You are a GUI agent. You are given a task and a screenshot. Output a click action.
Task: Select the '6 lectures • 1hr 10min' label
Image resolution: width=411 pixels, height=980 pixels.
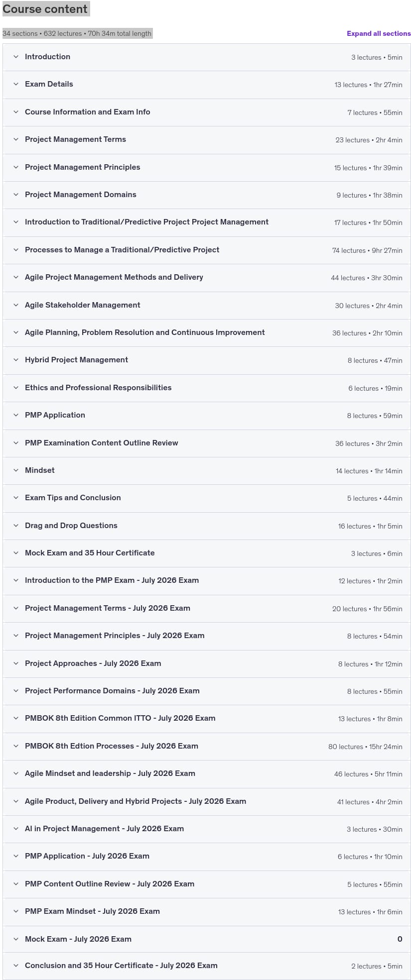370,857
